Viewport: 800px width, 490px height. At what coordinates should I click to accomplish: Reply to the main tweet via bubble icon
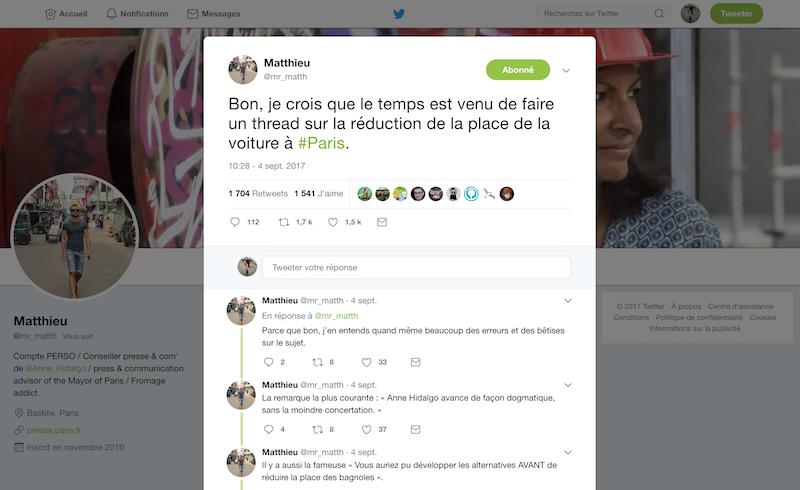[x=235, y=222]
